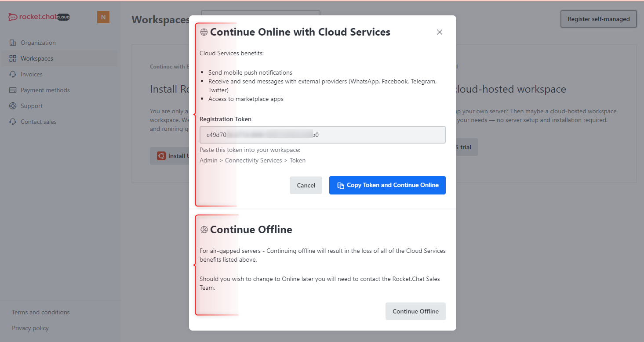
Task: Click the Support lifebuoy icon
Action: [13, 106]
